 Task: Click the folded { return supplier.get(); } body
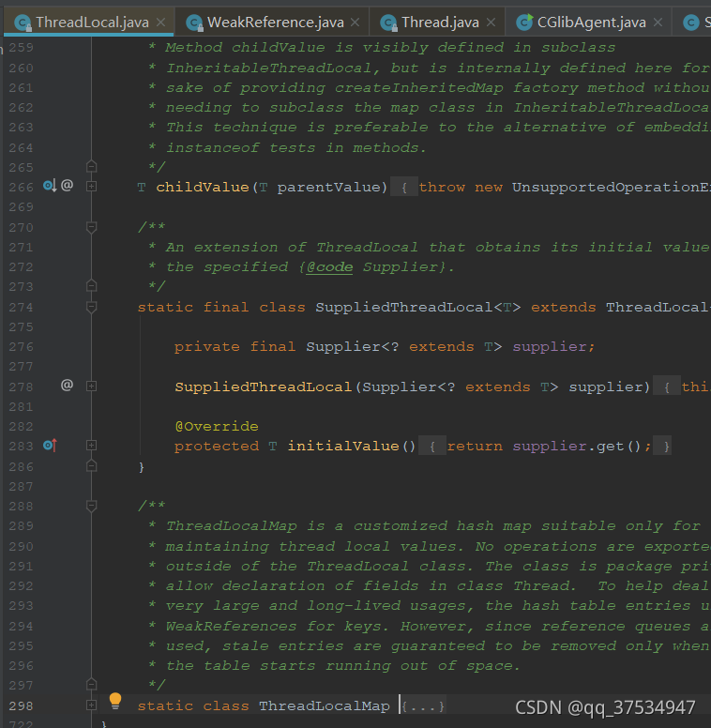coord(545,447)
